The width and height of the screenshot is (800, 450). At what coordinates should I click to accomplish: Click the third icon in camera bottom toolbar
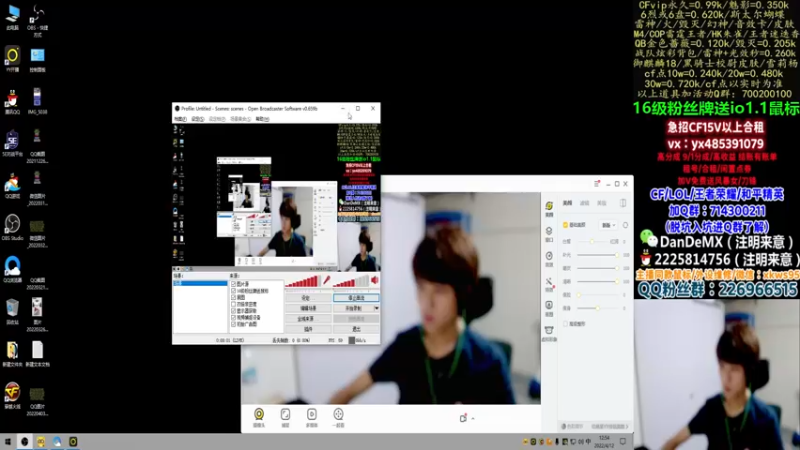(x=312, y=414)
